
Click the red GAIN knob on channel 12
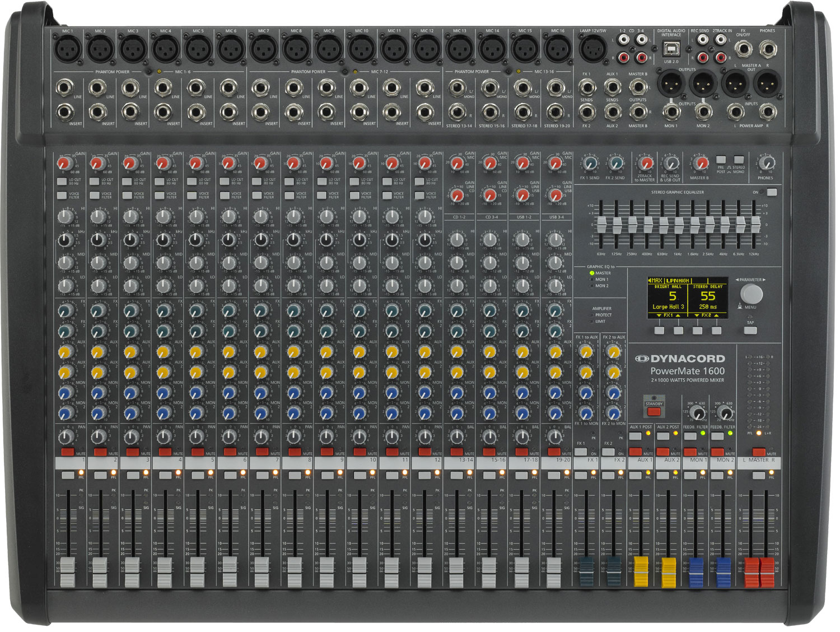click(424, 164)
